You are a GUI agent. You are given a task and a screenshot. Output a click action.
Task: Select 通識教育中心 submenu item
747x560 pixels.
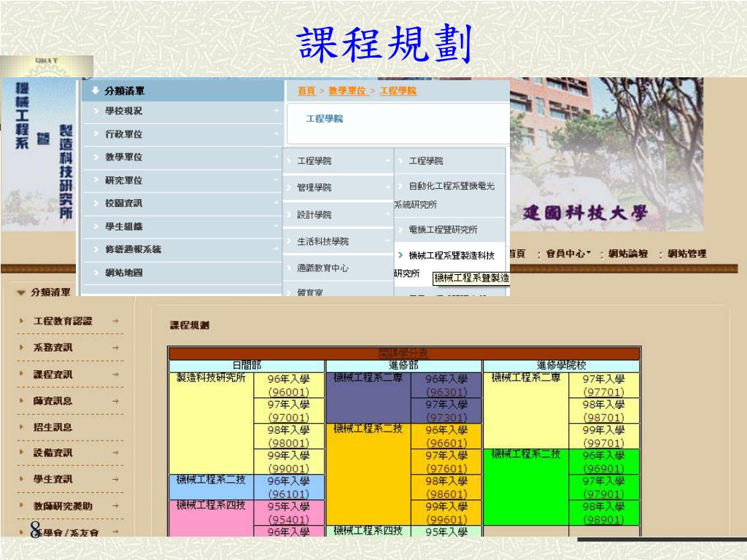click(338, 268)
